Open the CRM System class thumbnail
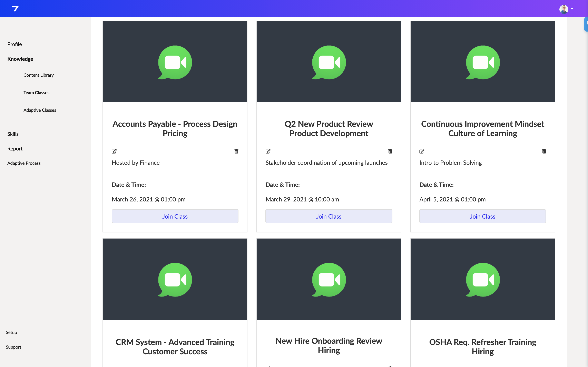This screenshot has height=367, width=588. click(x=175, y=279)
